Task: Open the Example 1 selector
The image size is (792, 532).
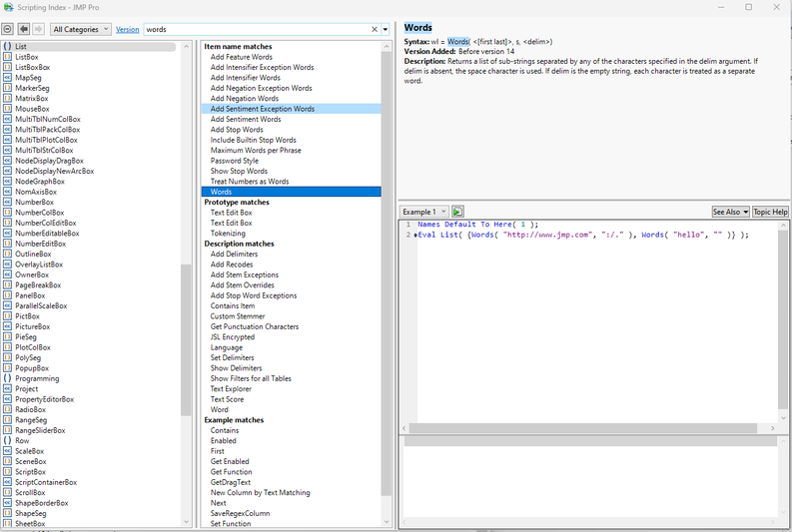Action: pos(423,212)
